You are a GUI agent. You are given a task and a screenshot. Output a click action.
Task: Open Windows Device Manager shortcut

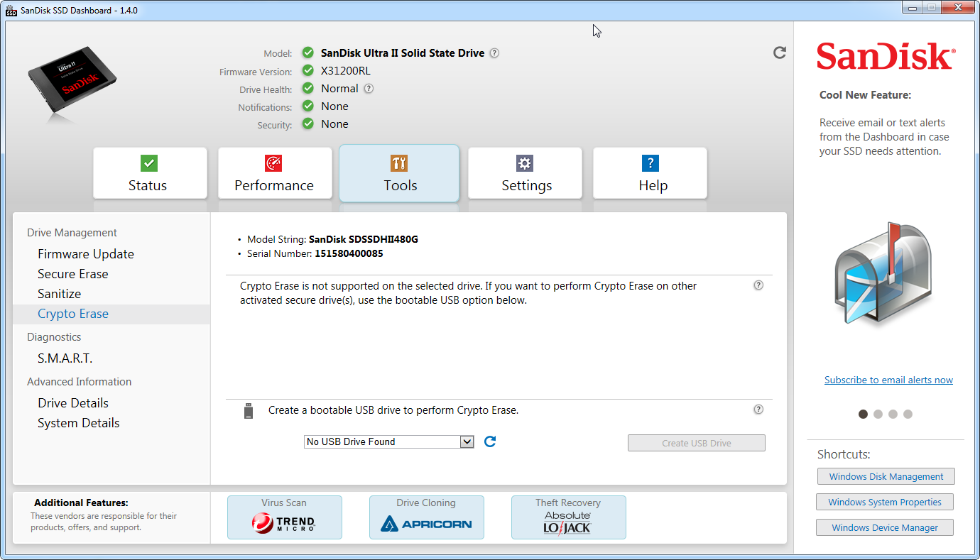(885, 527)
